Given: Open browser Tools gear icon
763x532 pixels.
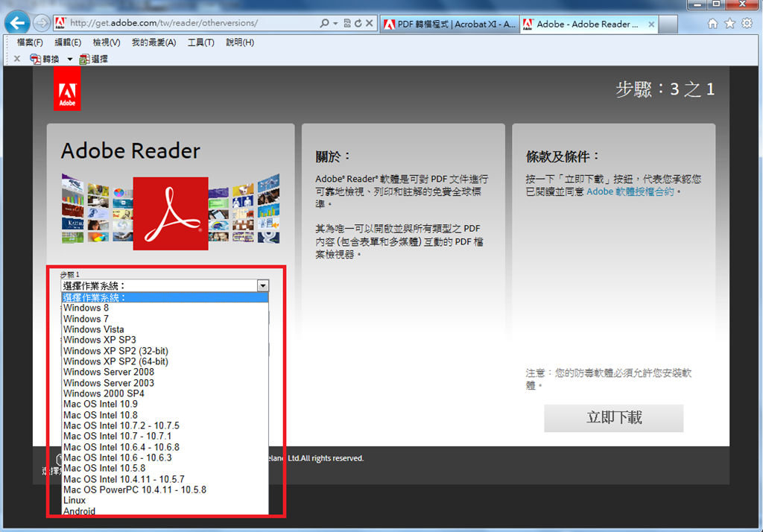Looking at the screenshot, I should point(747,23).
